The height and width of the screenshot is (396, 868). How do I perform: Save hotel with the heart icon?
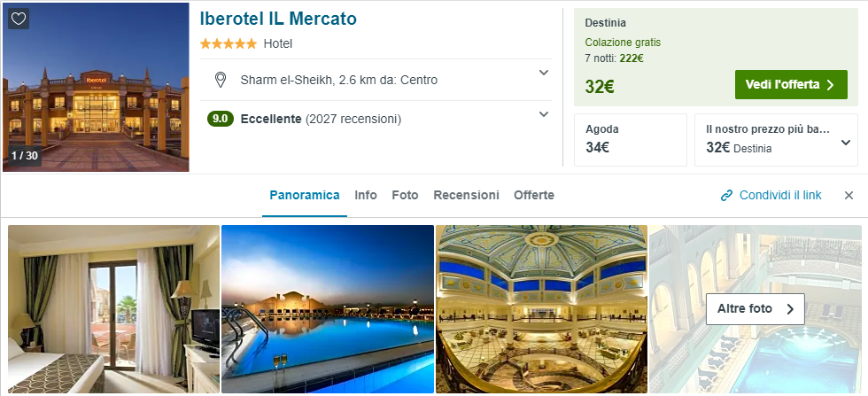click(x=19, y=19)
